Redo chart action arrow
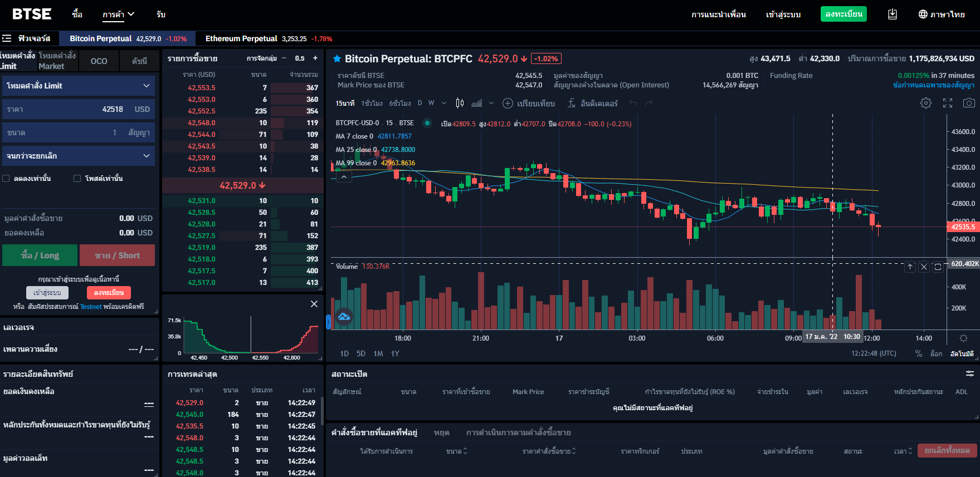Screen dimensions: 980x477 click(x=649, y=103)
